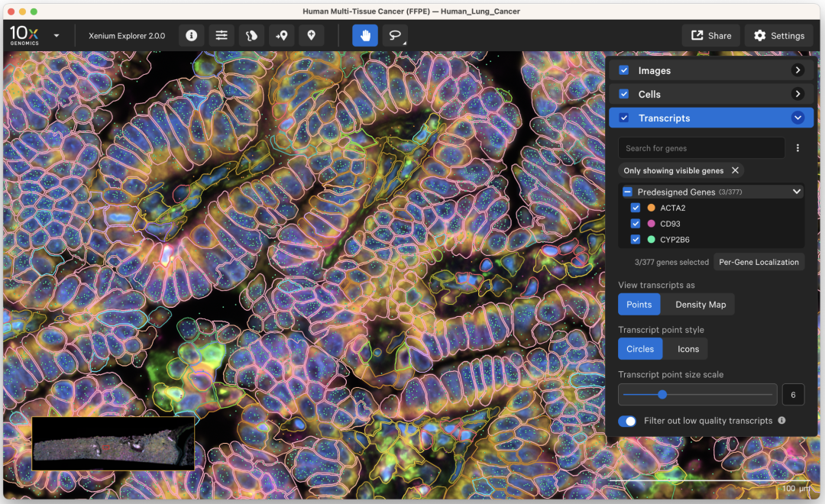Click the pink CD93 color swatch

click(x=652, y=224)
